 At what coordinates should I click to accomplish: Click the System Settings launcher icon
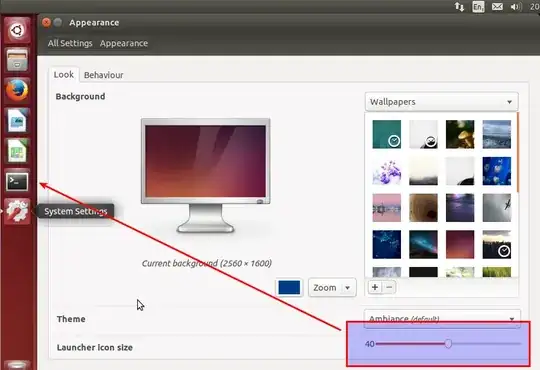tap(17, 211)
